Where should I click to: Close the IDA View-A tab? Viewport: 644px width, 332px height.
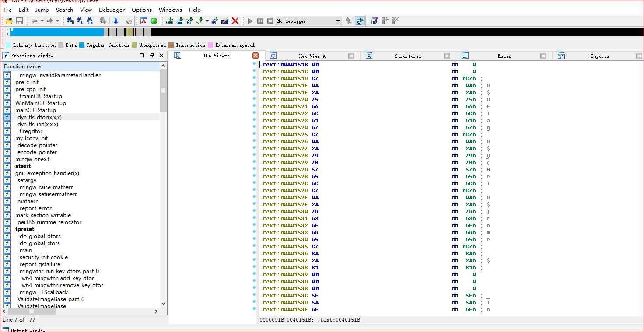click(255, 56)
